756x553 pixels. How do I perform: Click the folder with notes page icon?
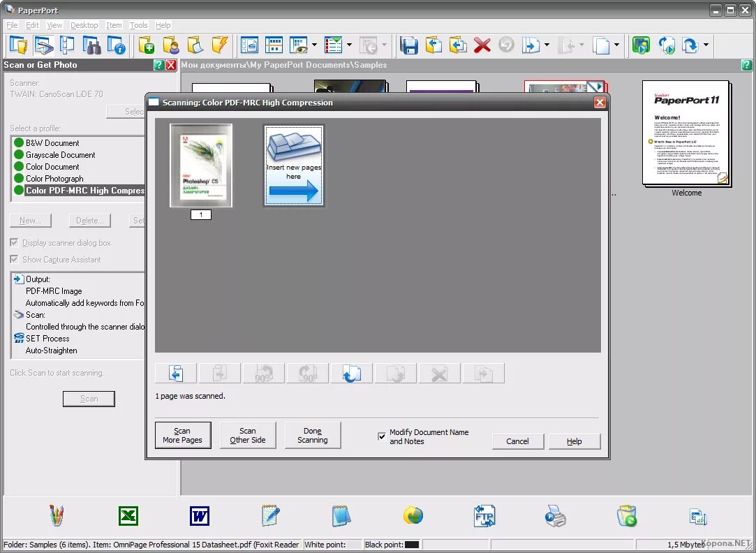point(195,45)
